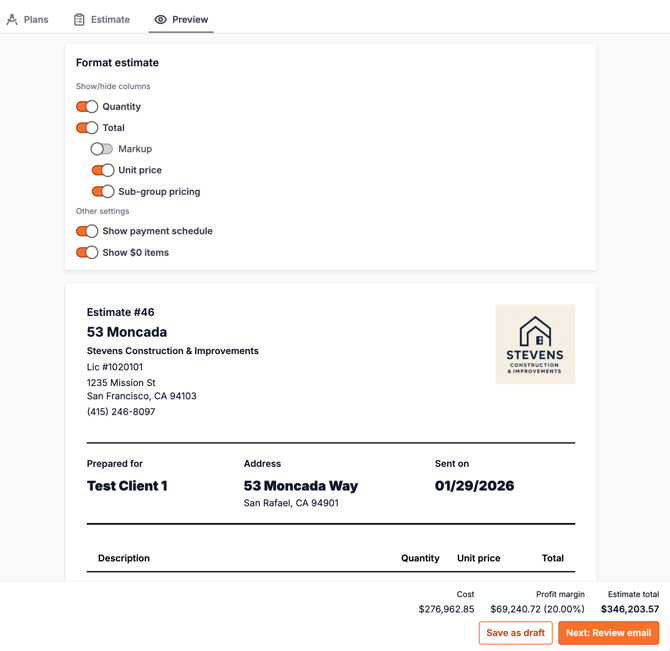The width and height of the screenshot is (670, 651).
Task: Disable the Total column toggle
Action: point(87,128)
